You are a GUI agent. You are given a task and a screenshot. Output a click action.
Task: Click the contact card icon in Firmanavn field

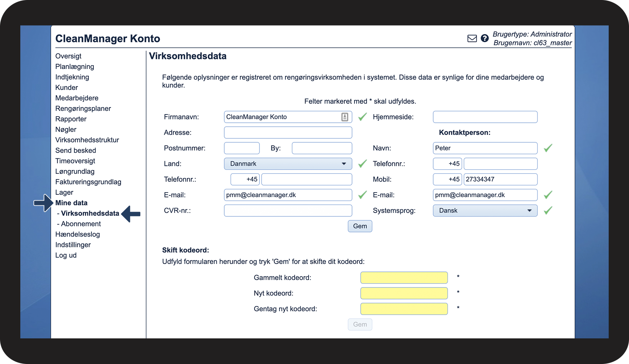click(x=345, y=117)
